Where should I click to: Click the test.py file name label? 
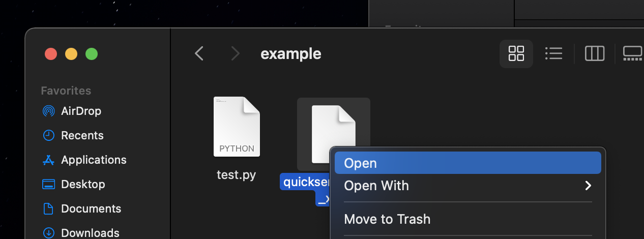(x=237, y=175)
